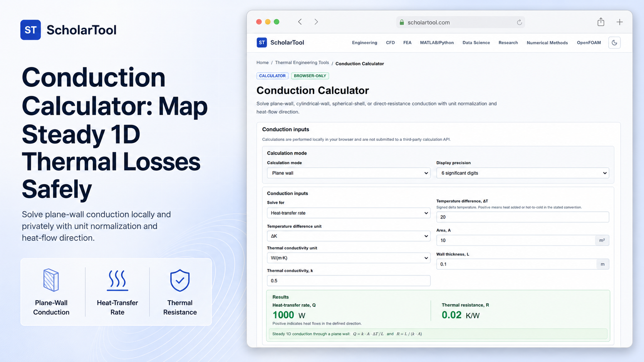Click the Positive indicates heat flows note
The image size is (644, 362).
pos(317,324)
